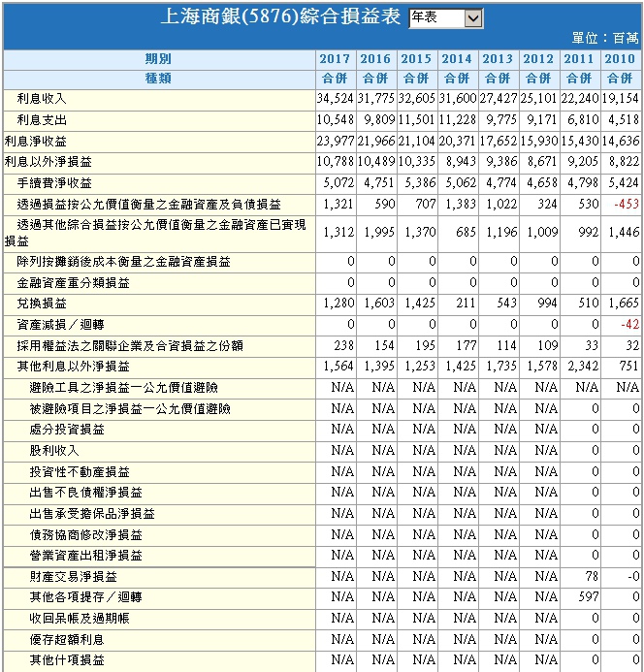Select the 收回呆帳及過期帳 row label

tap(80, 619)
